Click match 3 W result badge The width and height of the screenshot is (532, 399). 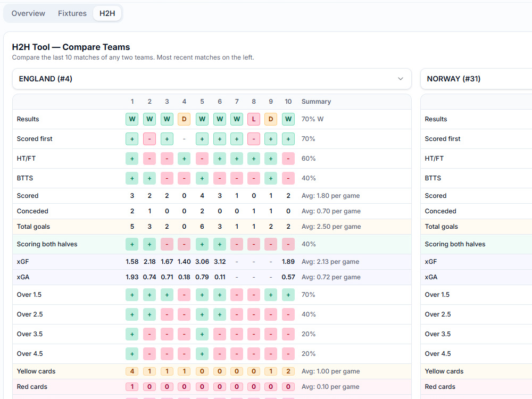point(167,119)
